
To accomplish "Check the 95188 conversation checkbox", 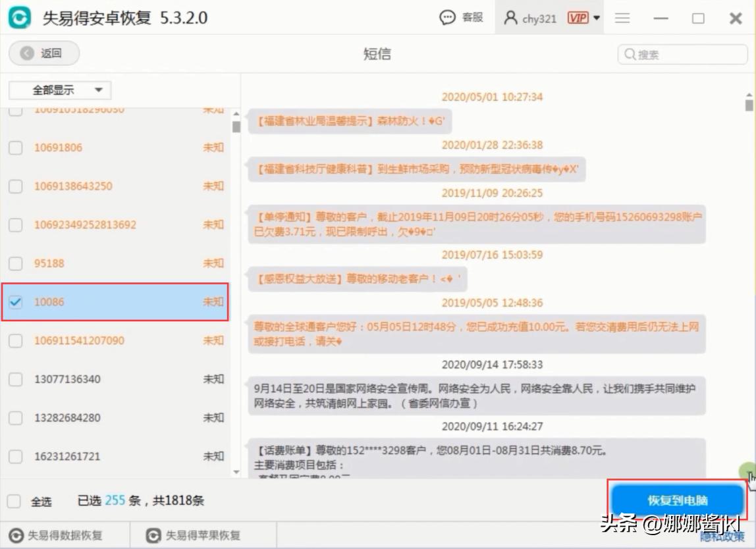I will (x=15, y=263).
